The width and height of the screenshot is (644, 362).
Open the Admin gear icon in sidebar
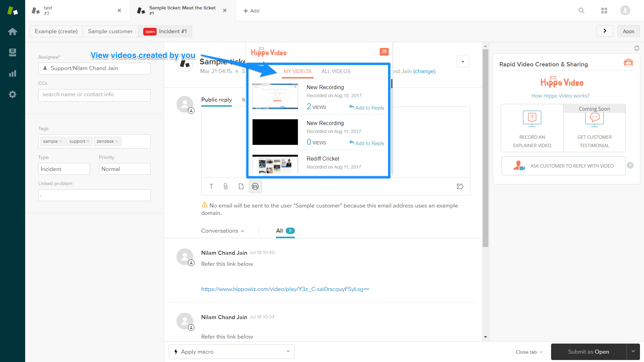(x=12, y=95)
